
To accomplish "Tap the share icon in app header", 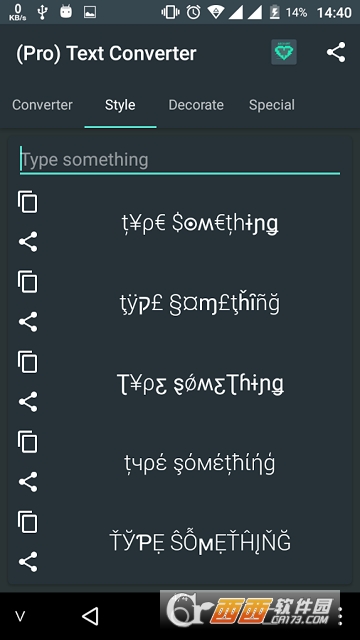I will click(336, 52).
